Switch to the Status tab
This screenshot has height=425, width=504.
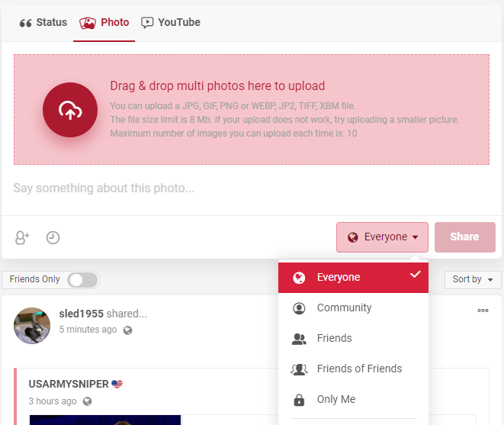point(43,23)
